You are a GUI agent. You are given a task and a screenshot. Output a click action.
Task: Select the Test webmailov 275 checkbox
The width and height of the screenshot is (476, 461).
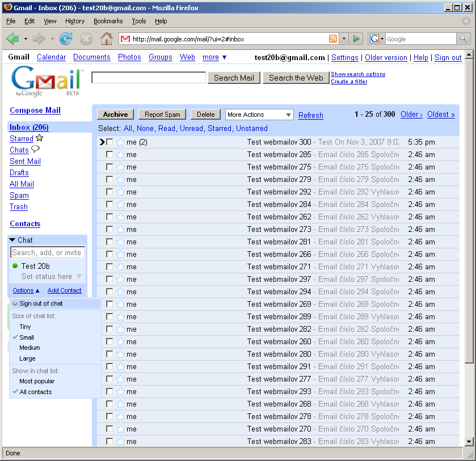[109, 167]
